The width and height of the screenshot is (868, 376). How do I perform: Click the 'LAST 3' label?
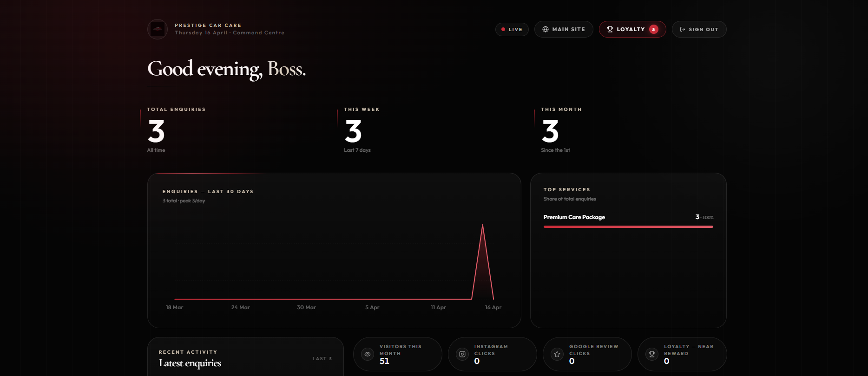coord(322,358)
